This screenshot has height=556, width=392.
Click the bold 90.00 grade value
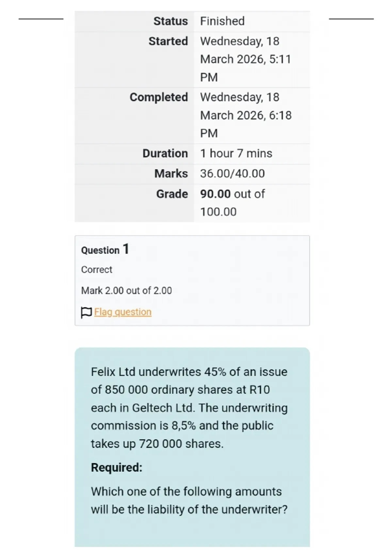click(x=215, y=194)
